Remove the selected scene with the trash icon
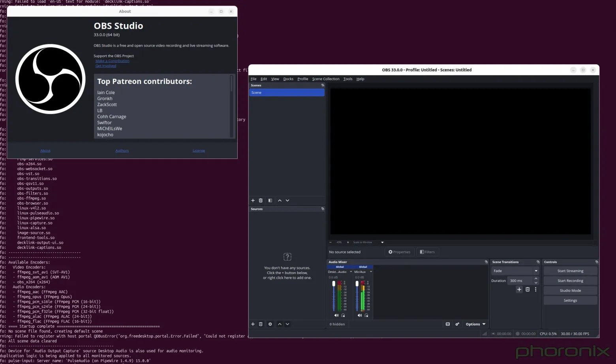 [x=261, y=200]
